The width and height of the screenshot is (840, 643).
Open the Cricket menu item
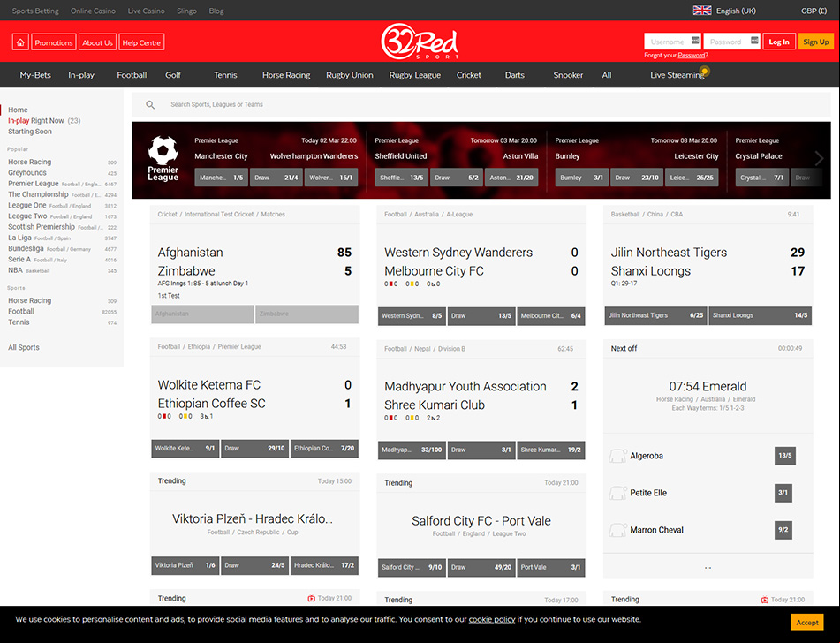point(469,75)
